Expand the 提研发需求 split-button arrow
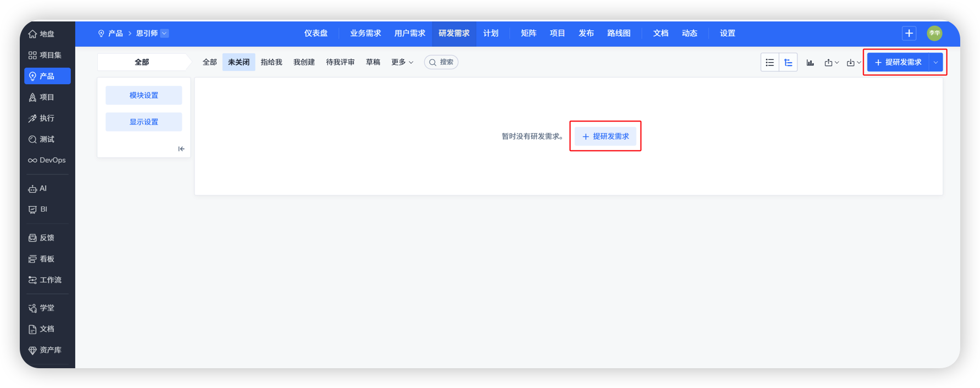The image size is (980, 388). 936,63
